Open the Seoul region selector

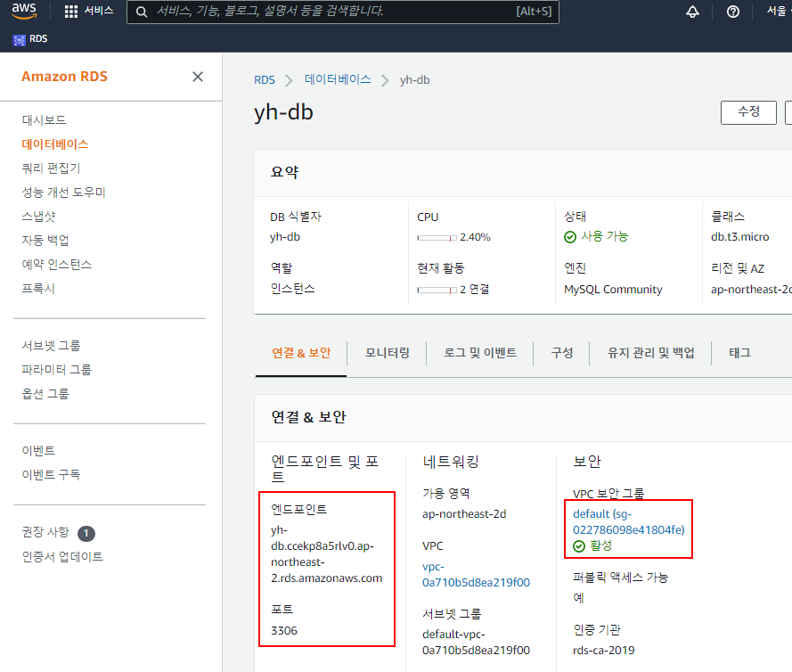[x=777, y=11]
